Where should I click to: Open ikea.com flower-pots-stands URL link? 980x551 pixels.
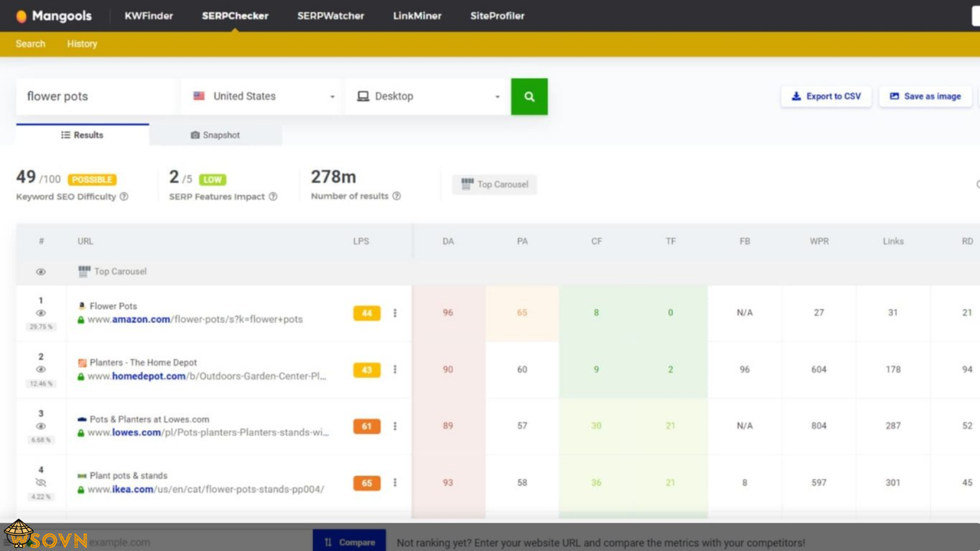coord(206,490)
